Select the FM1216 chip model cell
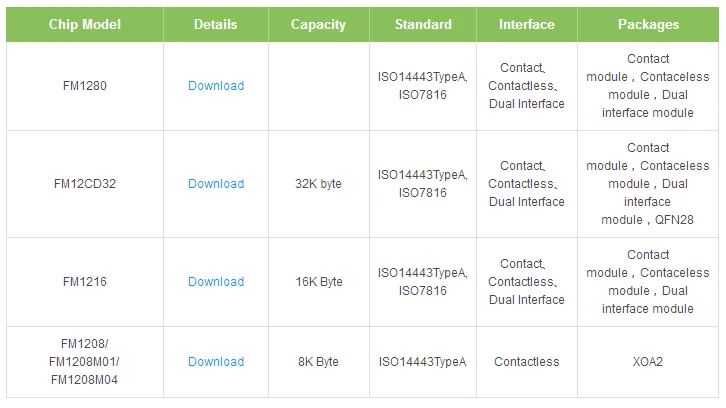726x408 pixels. click(85, 282)
